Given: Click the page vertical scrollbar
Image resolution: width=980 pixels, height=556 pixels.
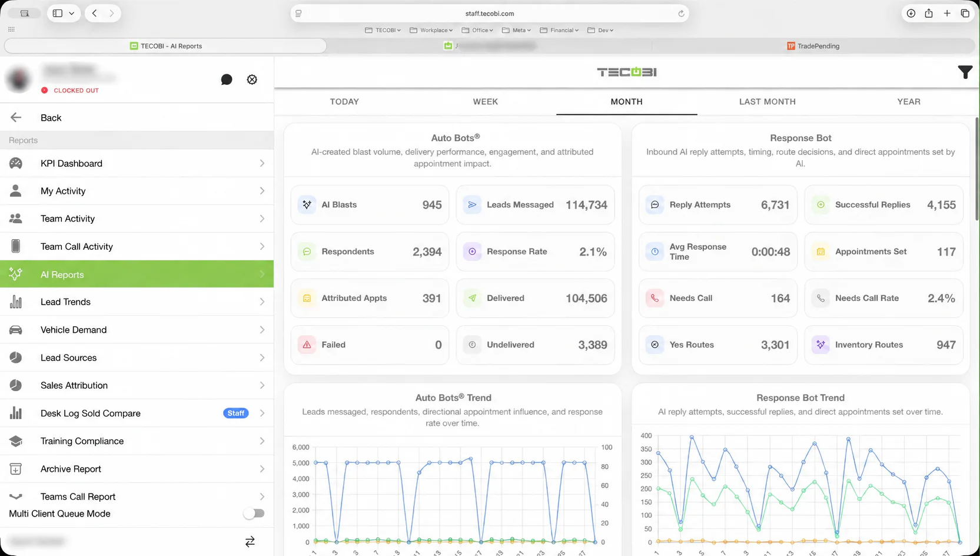Looking at the screenshot, I should pos(976,169).
